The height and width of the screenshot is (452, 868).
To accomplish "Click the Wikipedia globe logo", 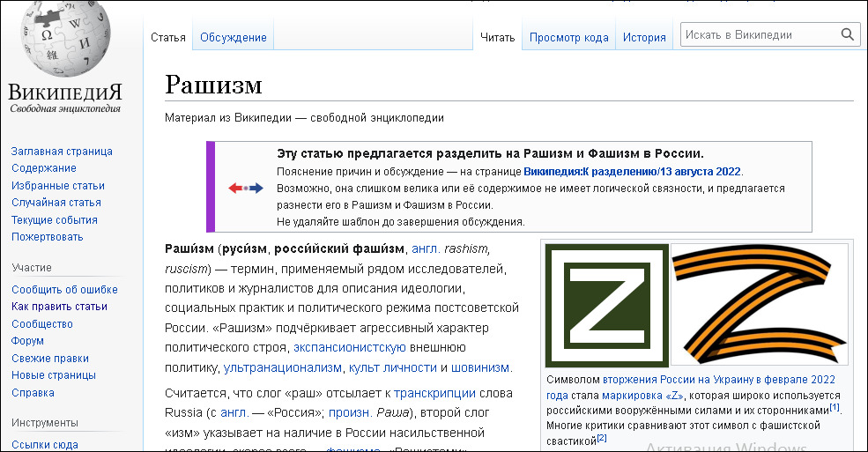I will pos(65,39).
